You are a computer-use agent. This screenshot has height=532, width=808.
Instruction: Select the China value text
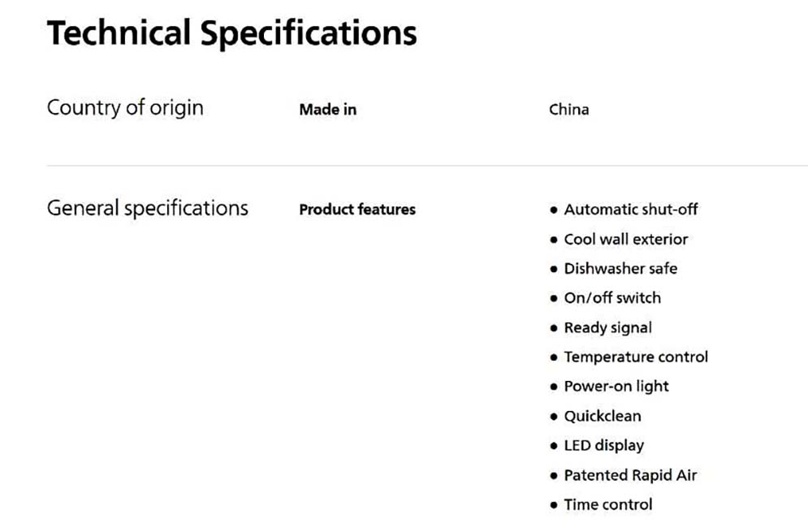(568, 110)
